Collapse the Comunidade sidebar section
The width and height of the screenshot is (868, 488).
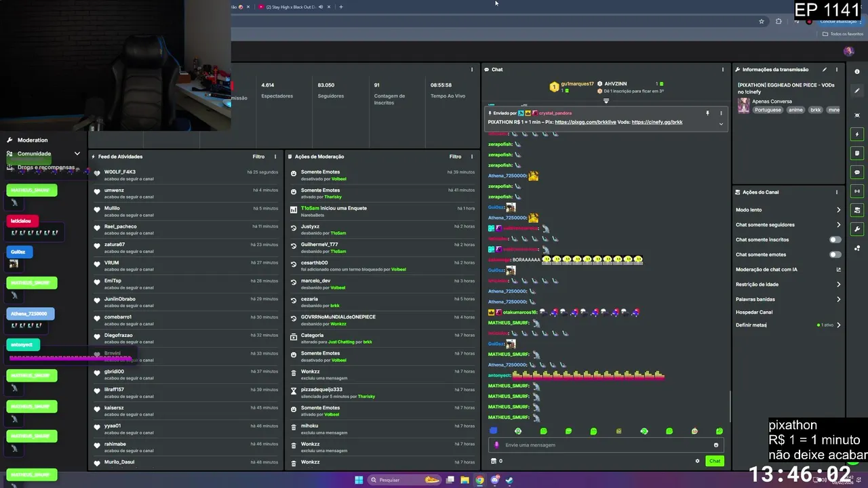[77, 154]
